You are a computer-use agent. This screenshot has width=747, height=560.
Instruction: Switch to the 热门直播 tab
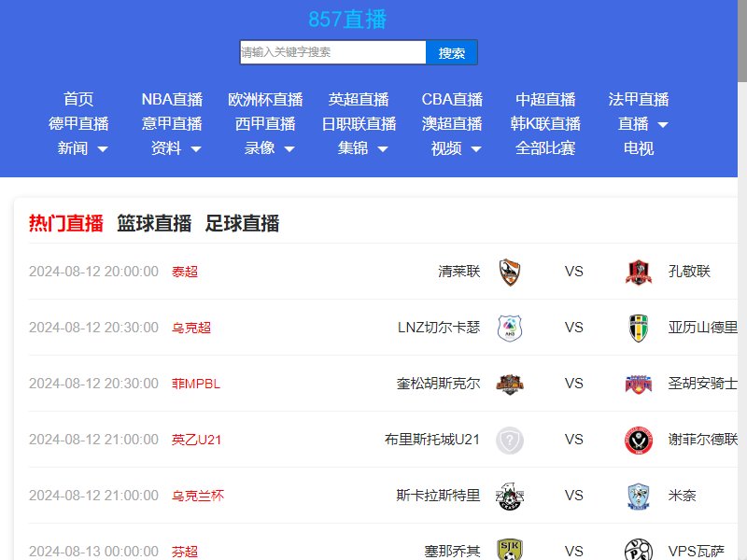(x=65, y=223)
